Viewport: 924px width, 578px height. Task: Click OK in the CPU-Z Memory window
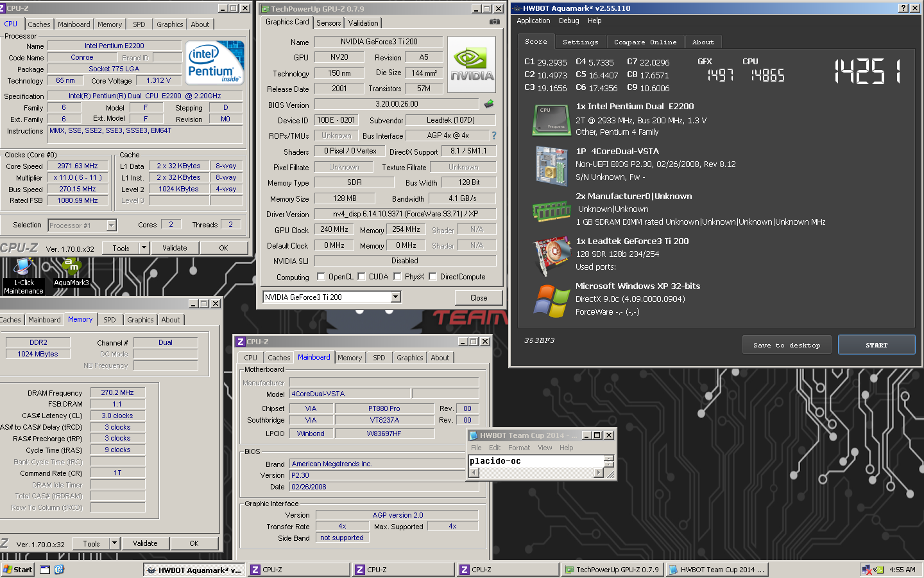[x=194, y=543]
